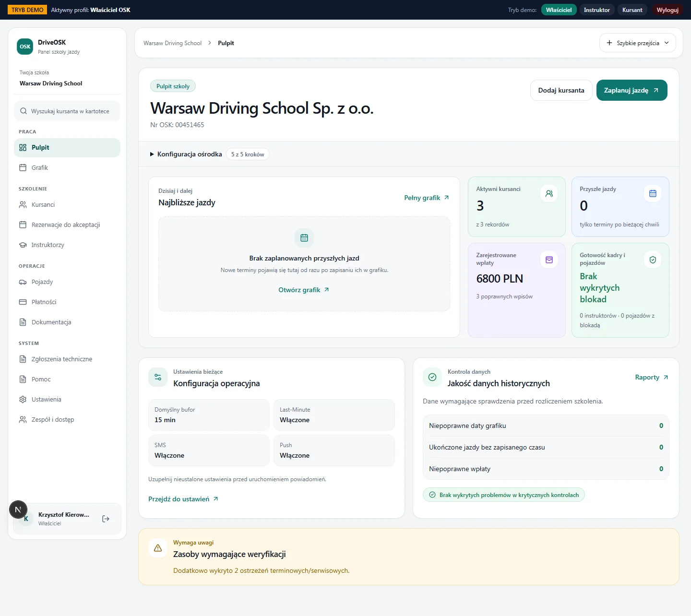Click the OSK logo icon in sidebar
This screenshot has height=616, width=691.
[25, 47]
